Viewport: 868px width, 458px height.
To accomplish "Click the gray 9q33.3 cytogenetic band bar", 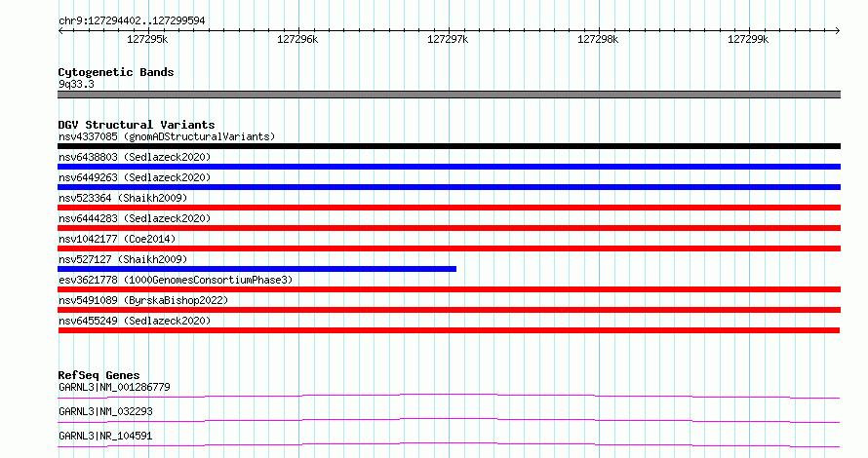I will point(449,95).
